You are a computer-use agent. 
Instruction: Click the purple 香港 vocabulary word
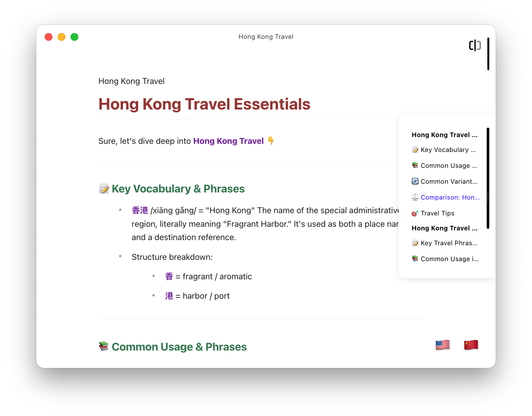point(140,210)
